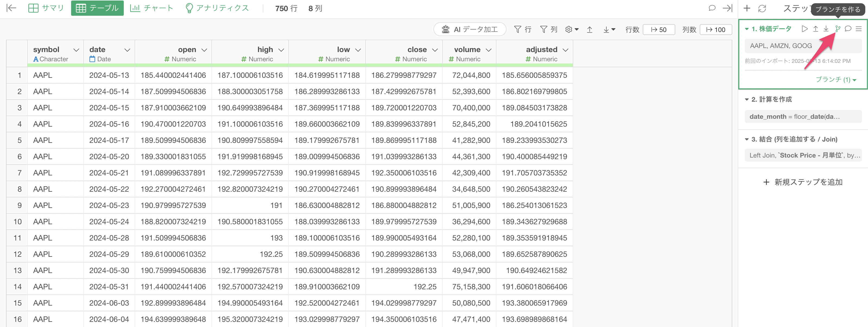The image size is (868, 327).
Task: Open the table download dropdown
Action: click(x=609, y=29)
